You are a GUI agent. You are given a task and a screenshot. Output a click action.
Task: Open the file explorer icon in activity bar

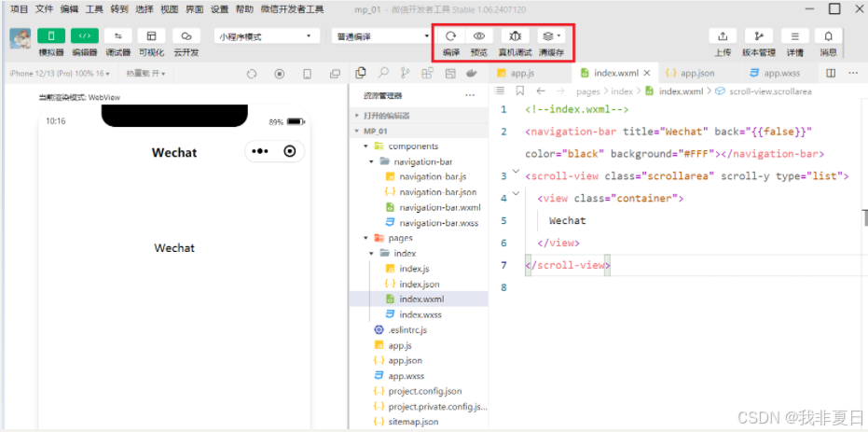[x=361, y=73]
